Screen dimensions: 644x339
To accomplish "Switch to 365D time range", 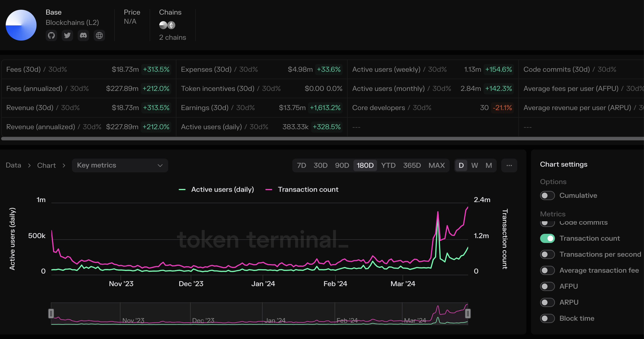I will [x=412, y=165].
